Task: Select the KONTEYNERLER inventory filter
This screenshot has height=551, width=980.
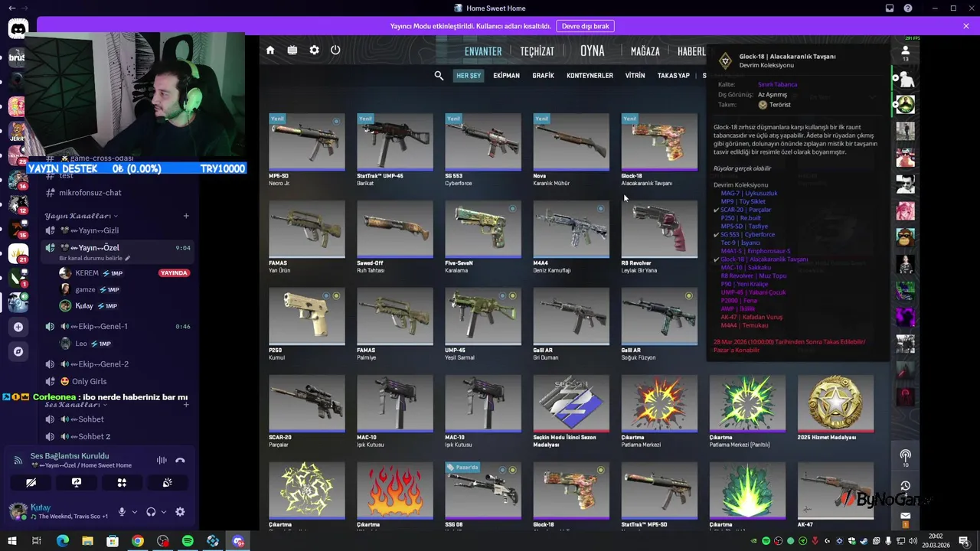Action: (x=590, y=76)
